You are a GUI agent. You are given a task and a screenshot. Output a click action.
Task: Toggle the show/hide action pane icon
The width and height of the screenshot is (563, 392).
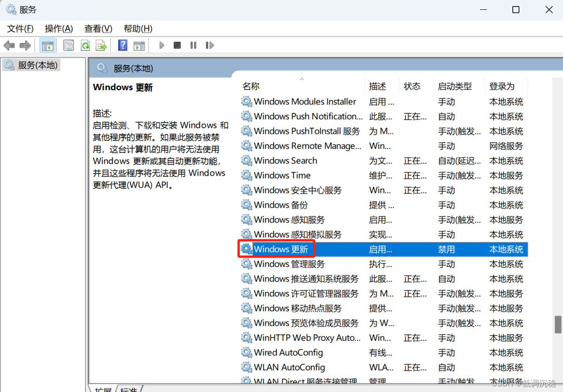pyautogui.click(x=139, y=45)
